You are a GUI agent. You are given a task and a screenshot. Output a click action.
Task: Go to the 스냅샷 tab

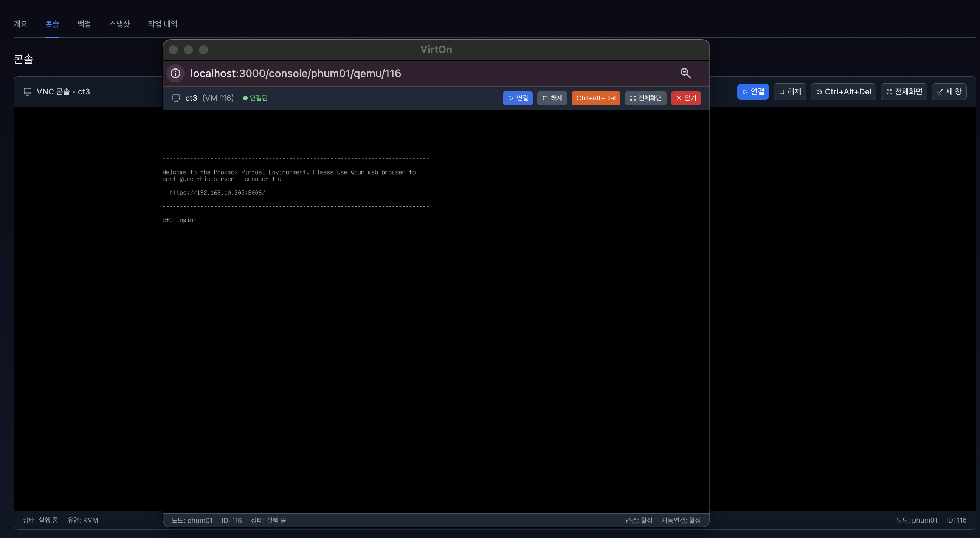coord(119,23)
